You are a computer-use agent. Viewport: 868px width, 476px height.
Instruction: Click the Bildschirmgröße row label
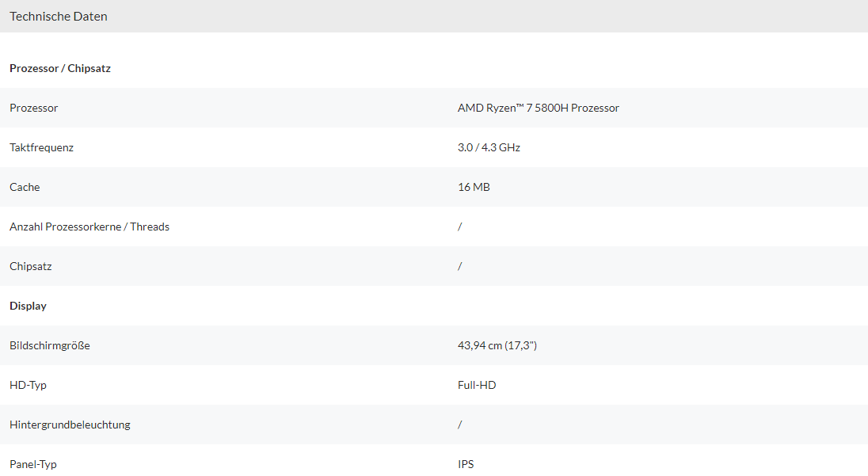point(50,345)
